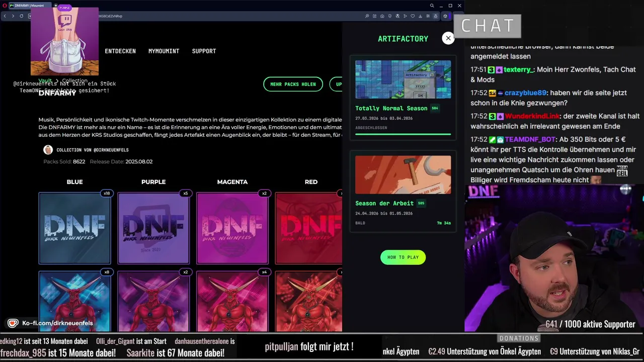This screenshot has height=362, width=644.
Task: Click the share page icon in toolbar
Action: click(375, 16)
